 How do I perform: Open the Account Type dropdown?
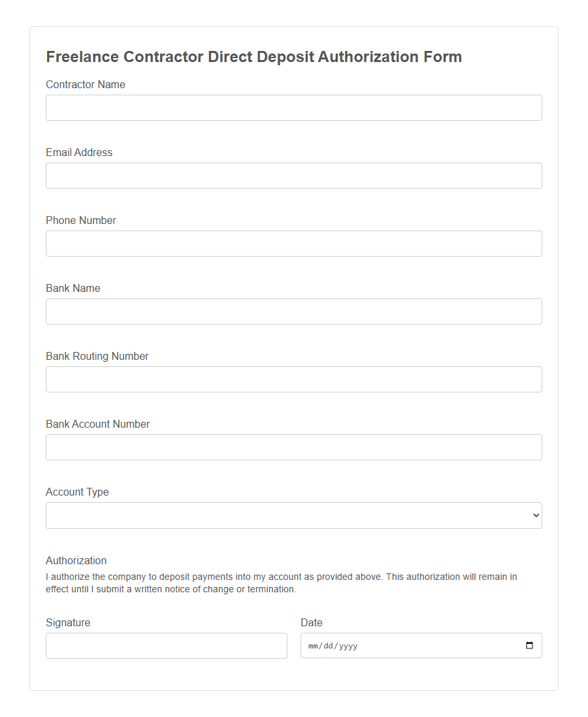tap(293, 515)
